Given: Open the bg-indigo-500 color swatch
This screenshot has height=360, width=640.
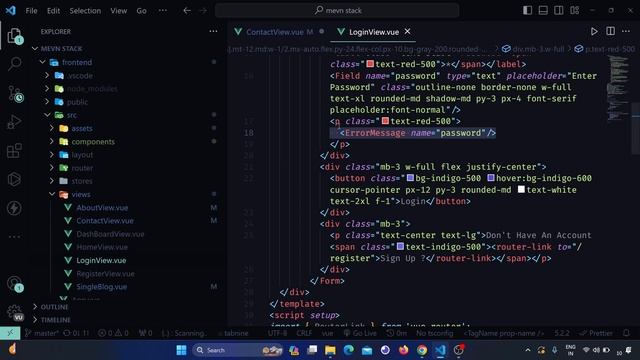Looking at the screenshot, I should (x=410, y=178).
